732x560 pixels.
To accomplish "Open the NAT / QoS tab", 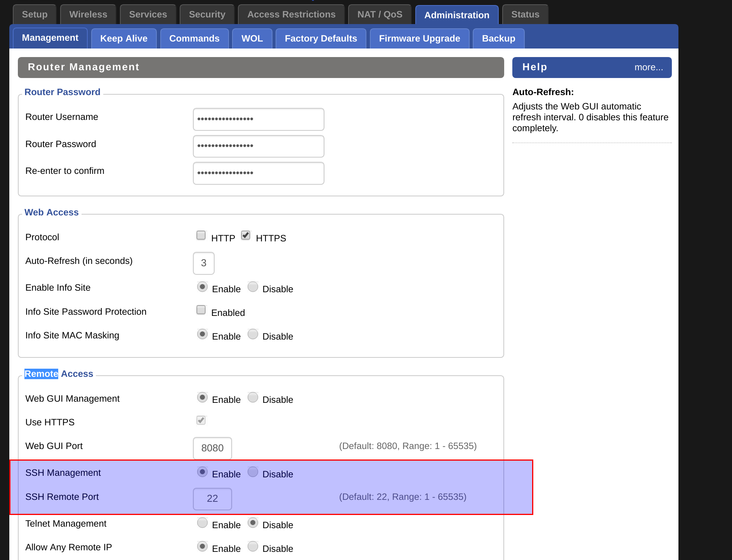I will pyautogui.click(x=380, y=14).
